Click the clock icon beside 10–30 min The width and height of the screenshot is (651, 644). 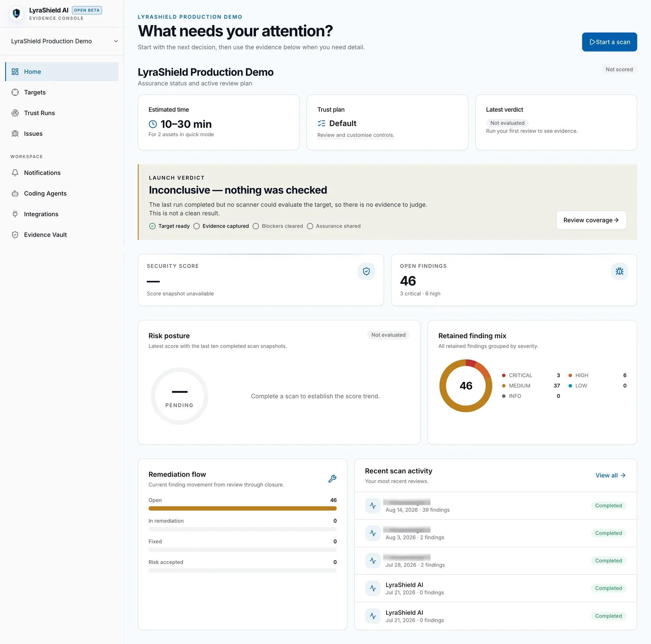(x=153, y=124)
